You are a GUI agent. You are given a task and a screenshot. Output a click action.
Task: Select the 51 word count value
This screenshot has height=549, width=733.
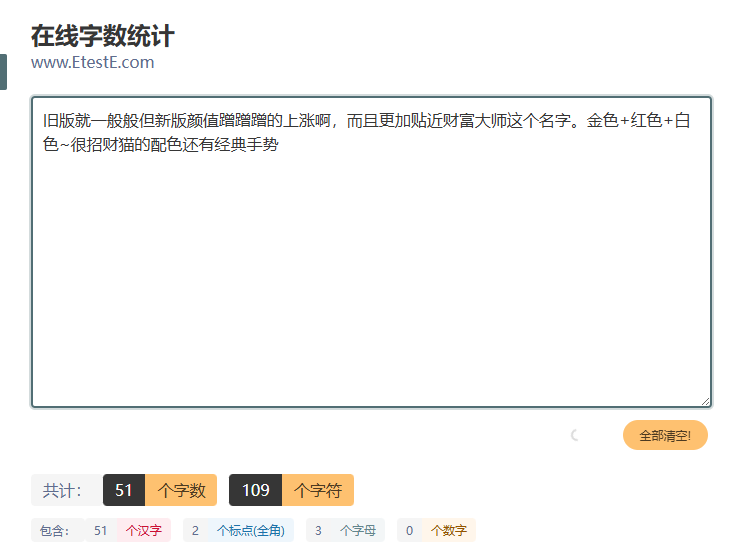[124, 490]
